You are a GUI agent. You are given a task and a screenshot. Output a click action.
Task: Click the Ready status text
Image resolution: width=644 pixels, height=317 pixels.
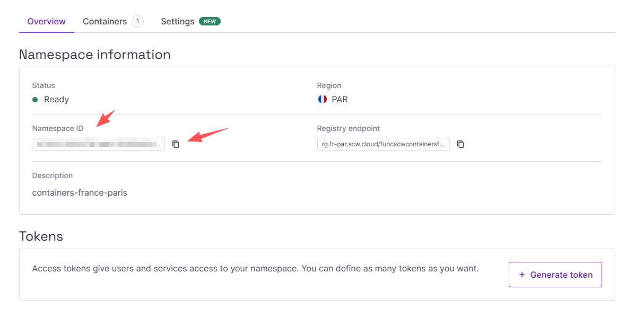pyautogui.click(x=56, y=99)
